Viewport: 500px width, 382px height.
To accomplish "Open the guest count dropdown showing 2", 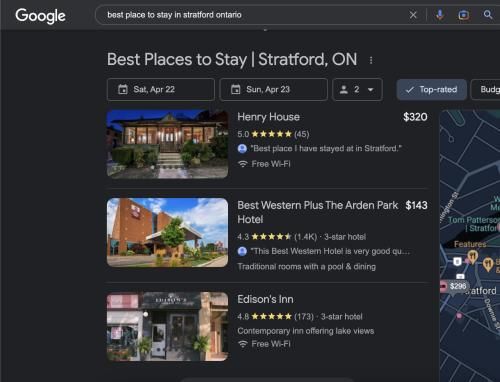I will click(357, 89).
